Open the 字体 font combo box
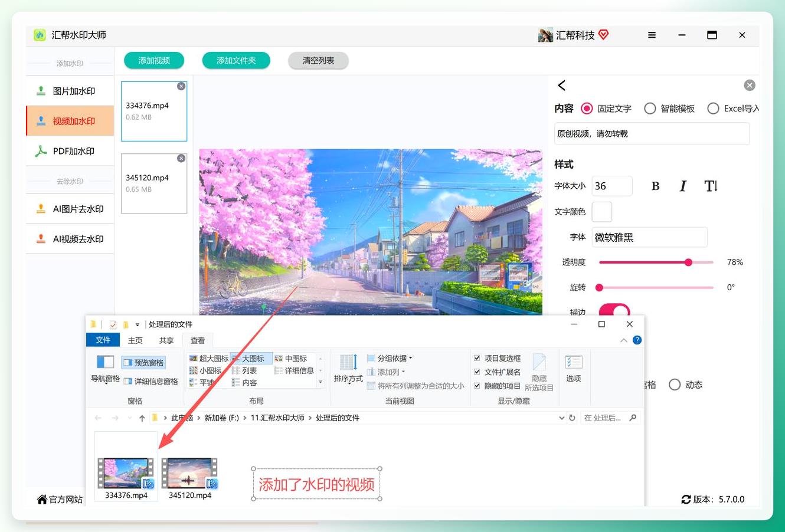The width and height of the screenshot is (785, 532). pos(650,237)
